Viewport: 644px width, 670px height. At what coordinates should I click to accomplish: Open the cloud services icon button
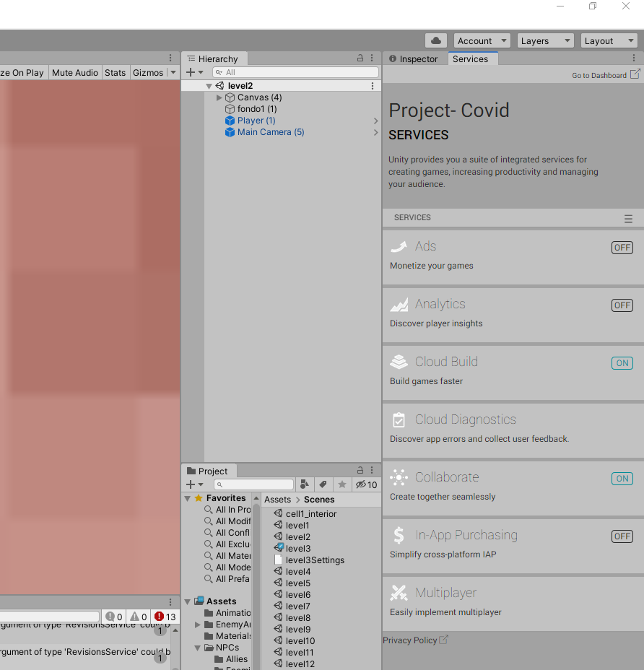point(436,40)
